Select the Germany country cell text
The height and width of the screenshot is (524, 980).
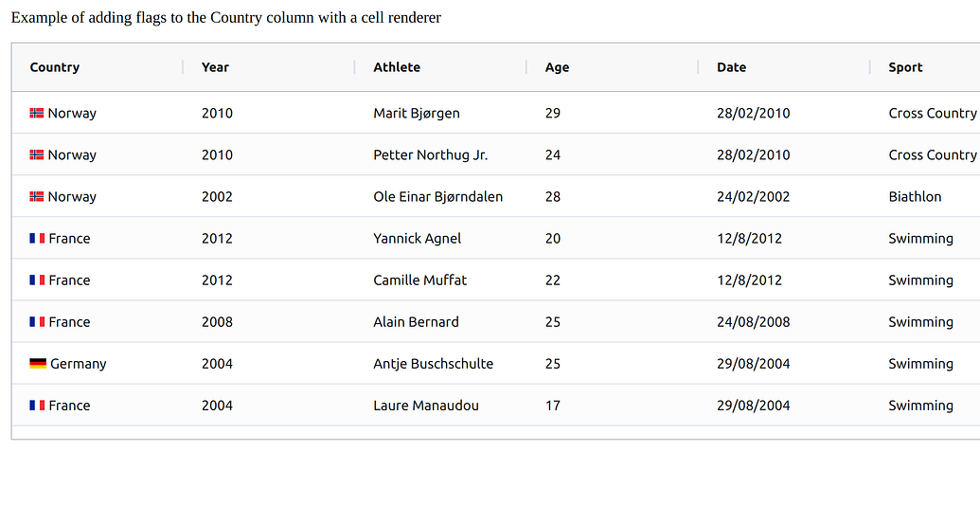79,364
